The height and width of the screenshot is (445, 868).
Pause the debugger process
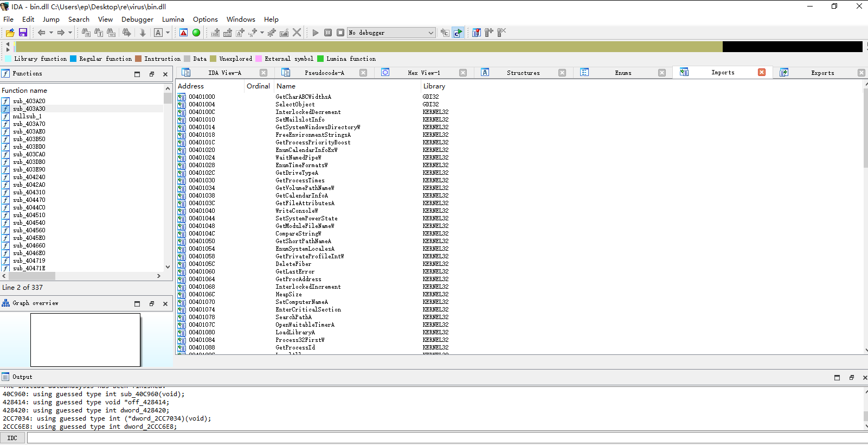pyautogui.click(x=328, y=33)
